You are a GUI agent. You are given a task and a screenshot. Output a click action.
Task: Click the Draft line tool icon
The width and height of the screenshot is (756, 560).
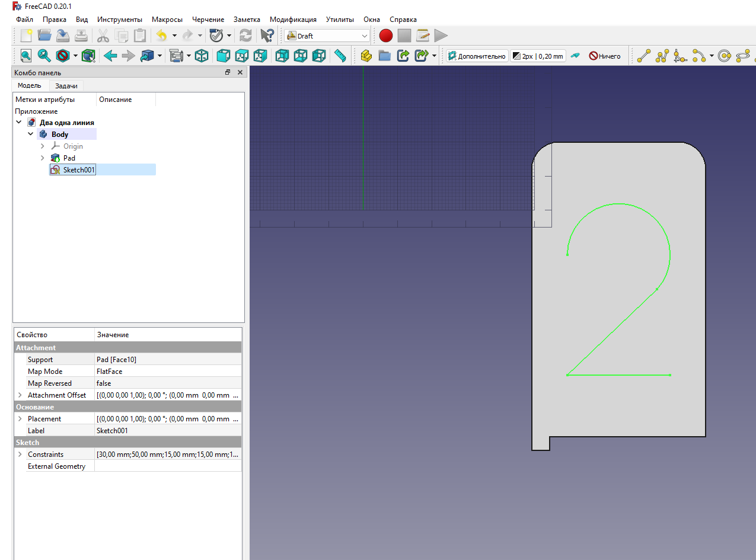coord(644,56)
